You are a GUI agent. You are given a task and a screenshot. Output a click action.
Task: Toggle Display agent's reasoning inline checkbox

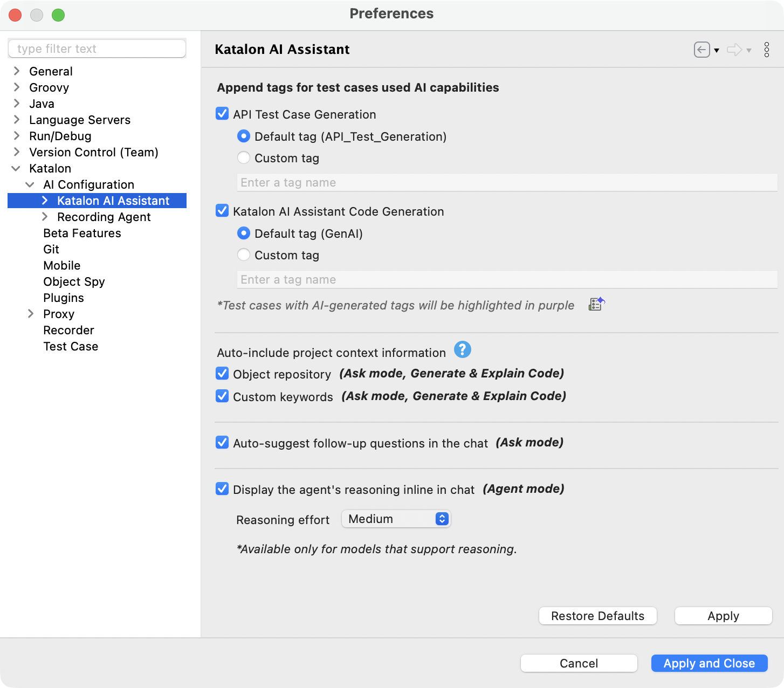coord(222,489)
